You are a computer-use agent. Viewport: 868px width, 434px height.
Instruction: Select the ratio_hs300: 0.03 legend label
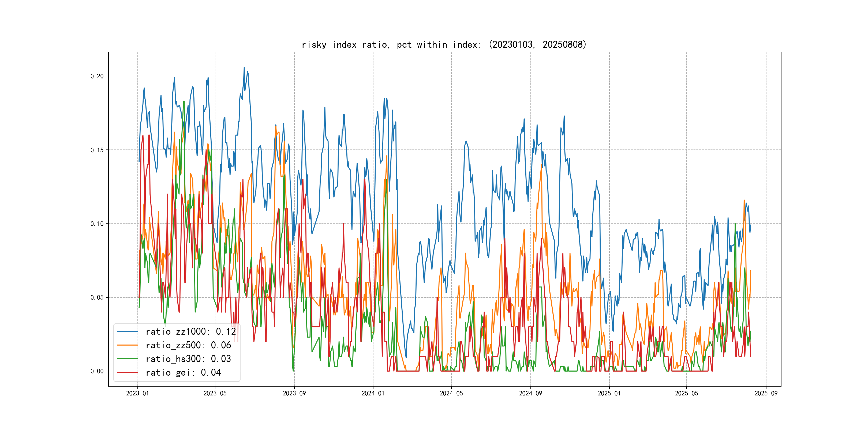188,359
